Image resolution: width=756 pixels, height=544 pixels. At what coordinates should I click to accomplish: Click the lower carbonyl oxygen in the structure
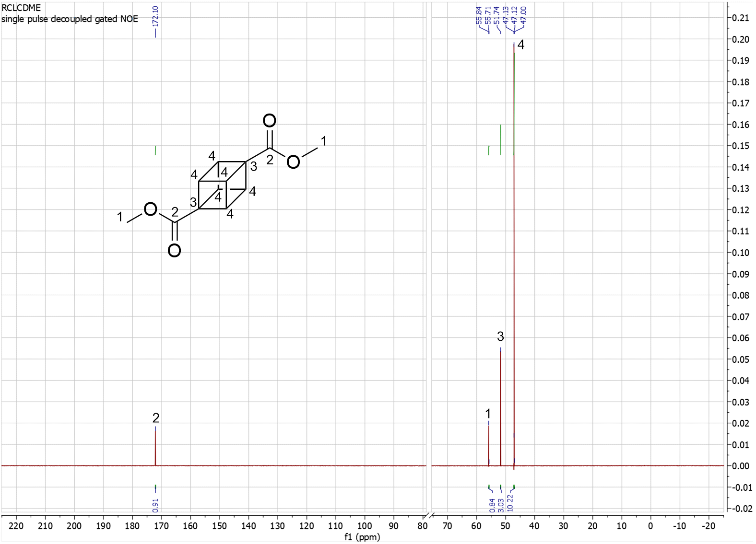(x=175, y=250)
